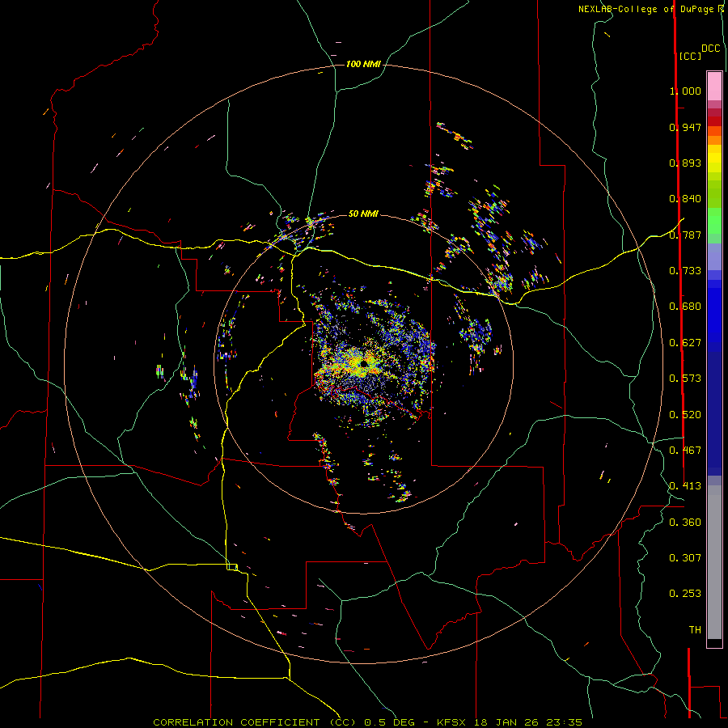Click CORRELATION COEFFICIENT (CC) caption text
728x728 pixels.
point(255,722)
